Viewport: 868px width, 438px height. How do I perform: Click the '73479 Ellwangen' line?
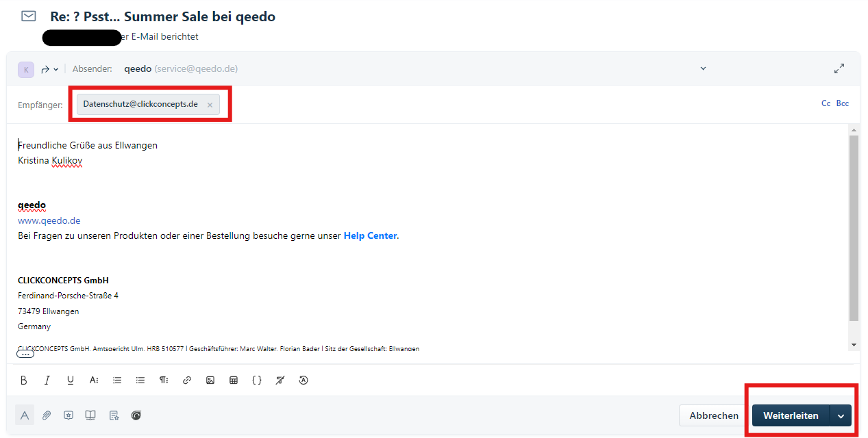(48, 311)
